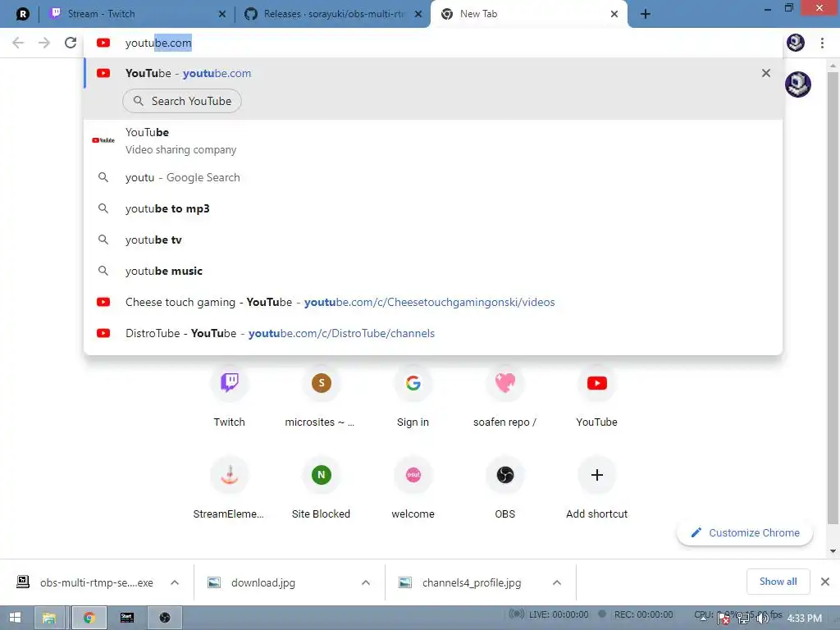Screen dimensions: 840x630
Task: Open the OBS shortcut tile
Action: pos(504,487)
